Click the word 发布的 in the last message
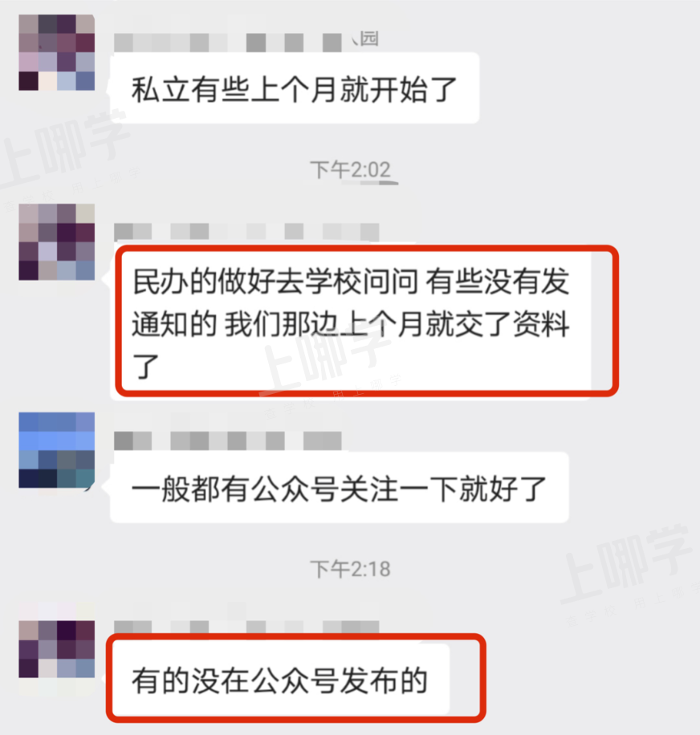The image size is (700, 735). click(383, 680)
